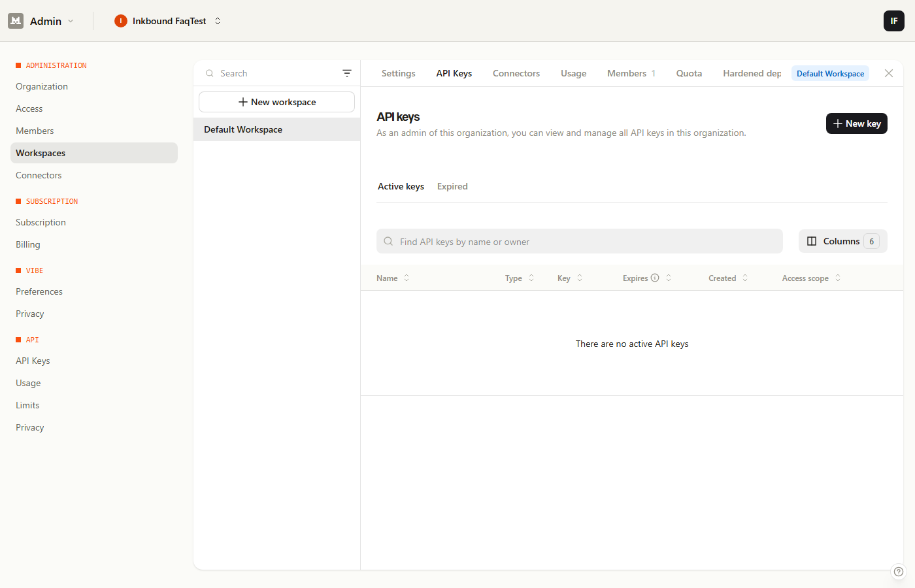Expand the Inkbound FaqTest organization switcher

[218, 21]
